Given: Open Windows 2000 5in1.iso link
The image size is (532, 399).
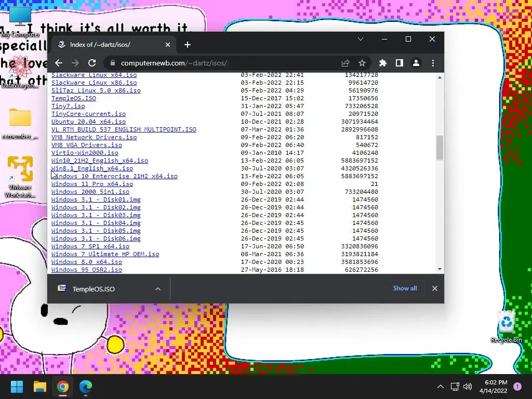Looking at the screenshot, I should (90, 192).
